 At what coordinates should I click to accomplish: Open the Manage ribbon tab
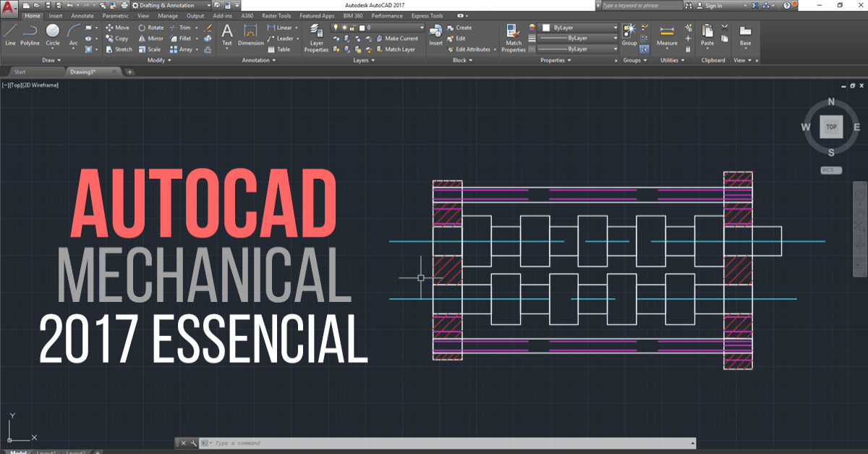pyautogui.click(x=168, y=15)
